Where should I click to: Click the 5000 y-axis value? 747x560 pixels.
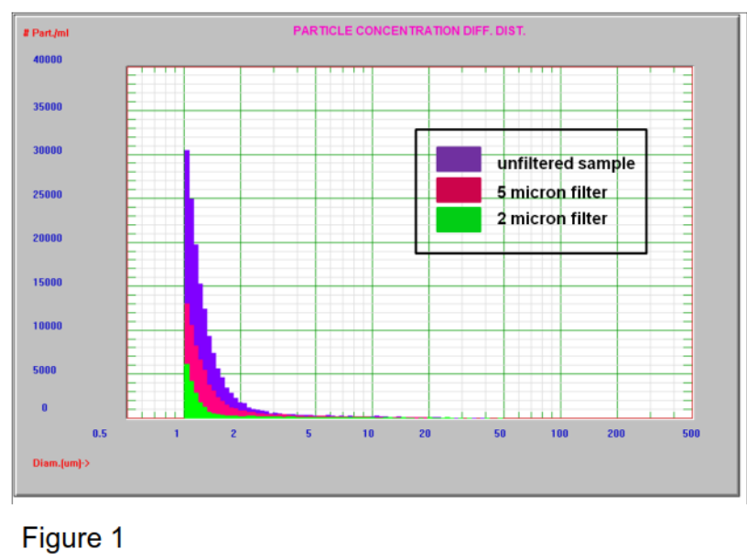[x=45, y=370]
